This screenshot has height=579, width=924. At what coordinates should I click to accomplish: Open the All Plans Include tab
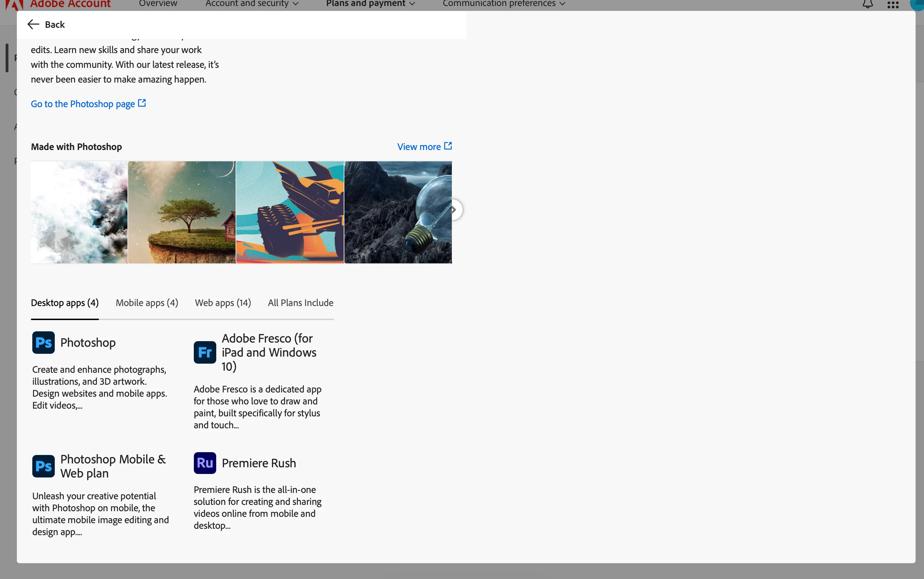click(x=301, y=303)
